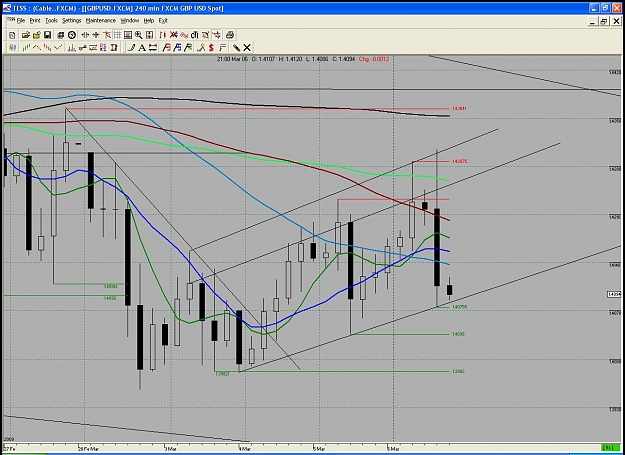Image resolution: width=625 pixels, height=455 pixels.
Task: Click the blue volume histogram icon
Action: click(72, 48)
